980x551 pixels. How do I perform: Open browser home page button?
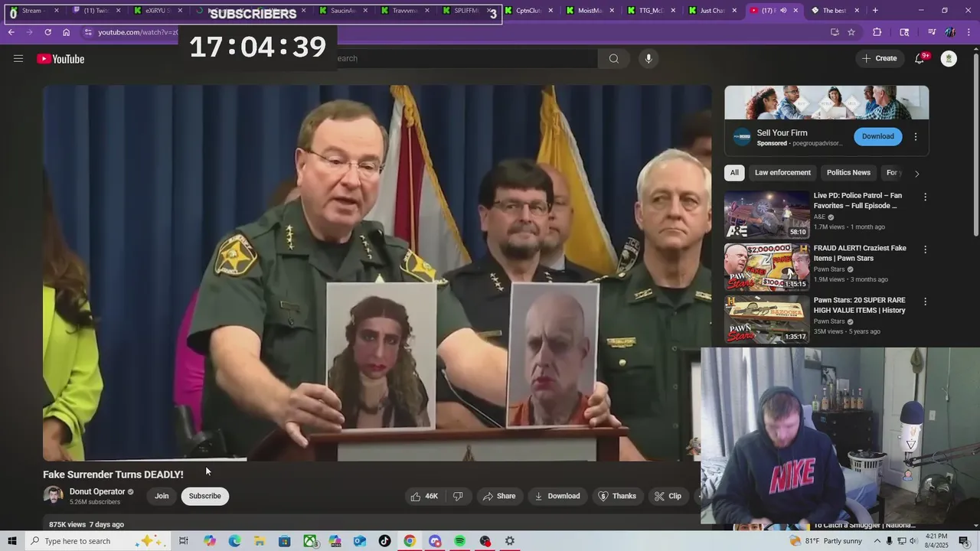(x=66, y=32)
